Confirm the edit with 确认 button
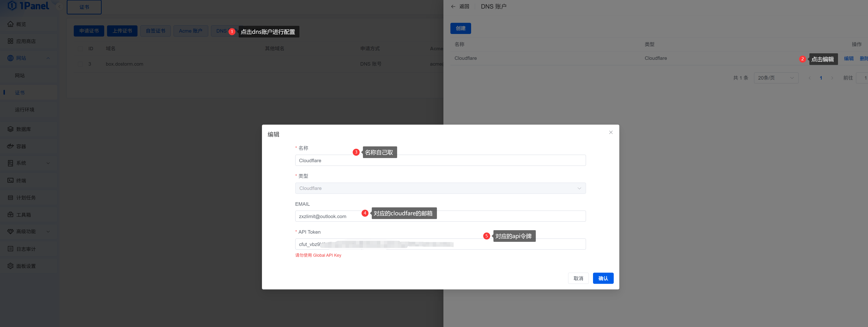Screen dimensions: 868x327 tap(603, 278)
